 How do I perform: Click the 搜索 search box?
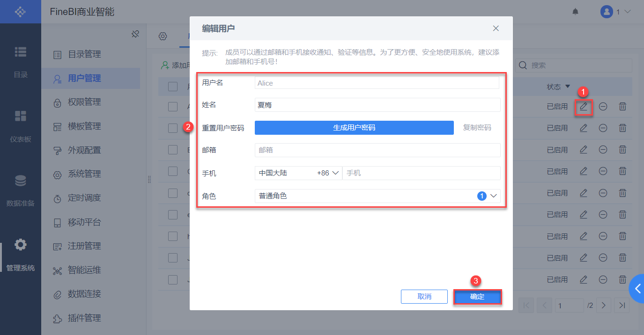(x=573, y=66)
